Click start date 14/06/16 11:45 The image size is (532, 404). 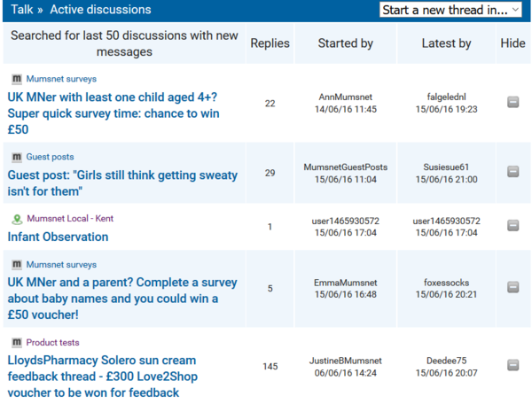click(x=346, y=109)
